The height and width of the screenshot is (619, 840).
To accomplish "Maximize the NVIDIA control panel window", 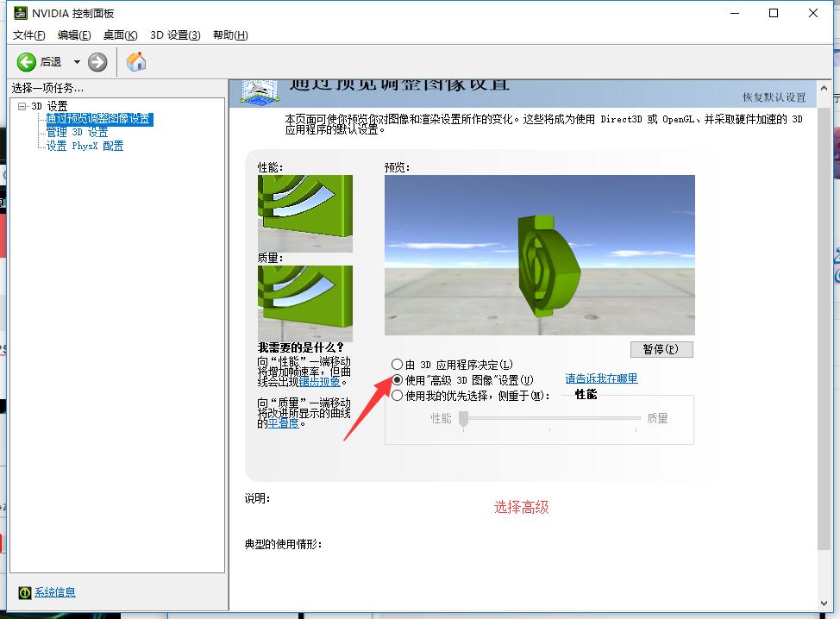I will 774,14.
